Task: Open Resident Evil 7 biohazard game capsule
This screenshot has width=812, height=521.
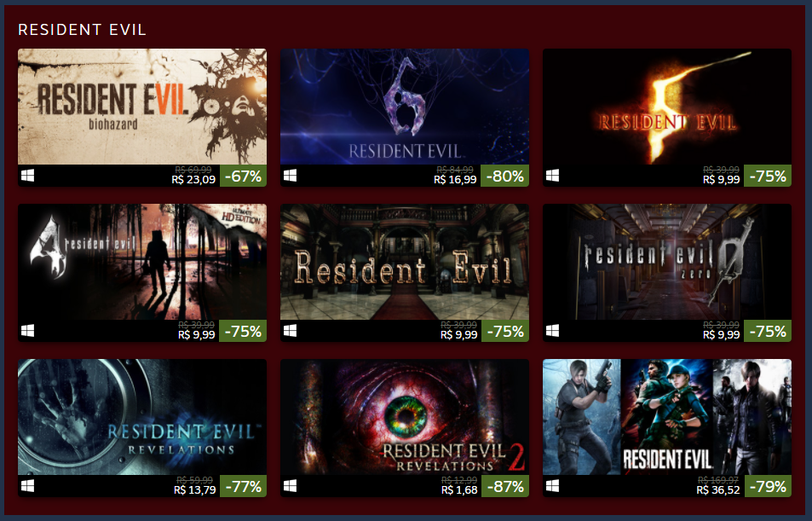Action: point(142,107)
